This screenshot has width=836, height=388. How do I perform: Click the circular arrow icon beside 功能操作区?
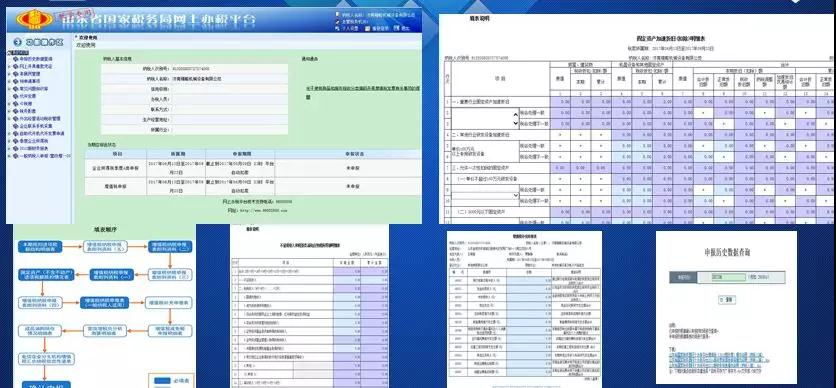coord(18,42)
